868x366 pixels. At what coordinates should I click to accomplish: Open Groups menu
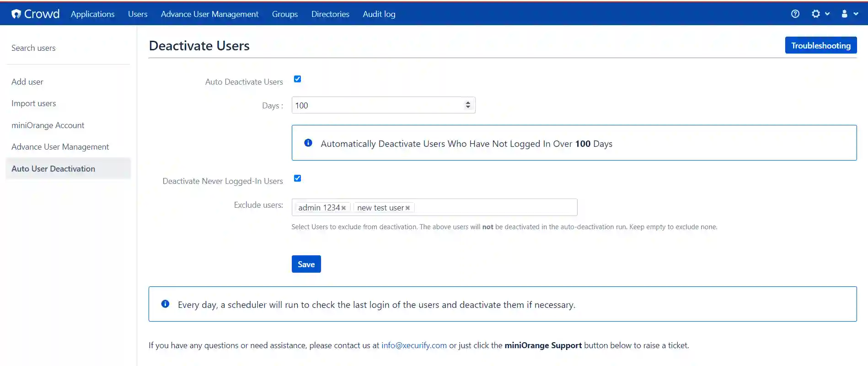tap(285, 14)
